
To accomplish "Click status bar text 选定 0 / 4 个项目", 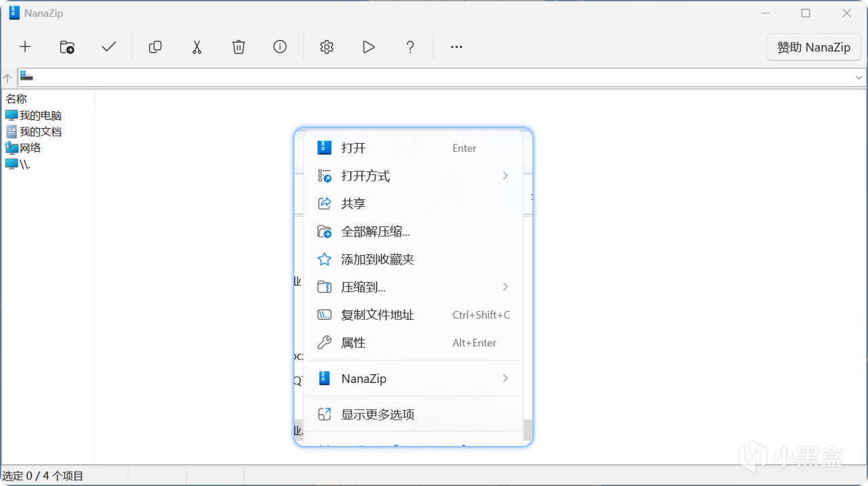I will tap(43, 476).
